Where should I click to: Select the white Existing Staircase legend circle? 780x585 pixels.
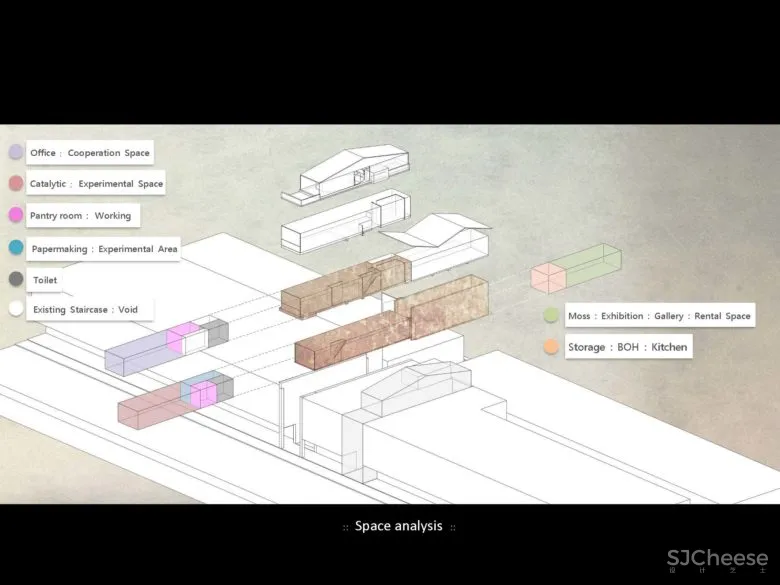click(x=16, y=309)
